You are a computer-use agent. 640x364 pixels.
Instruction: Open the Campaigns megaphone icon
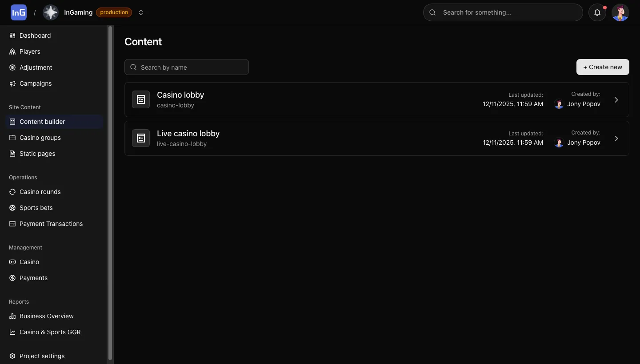pos(12,83)
